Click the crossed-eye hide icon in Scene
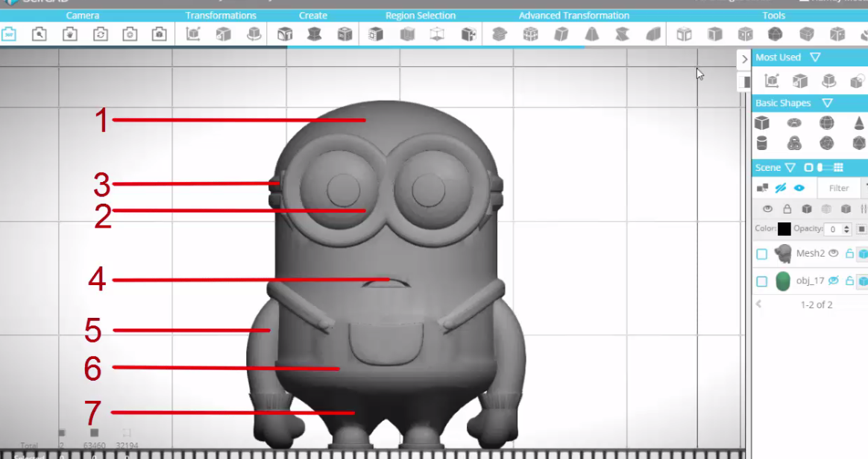Screen dimensions: 868x459 (781, 188)
